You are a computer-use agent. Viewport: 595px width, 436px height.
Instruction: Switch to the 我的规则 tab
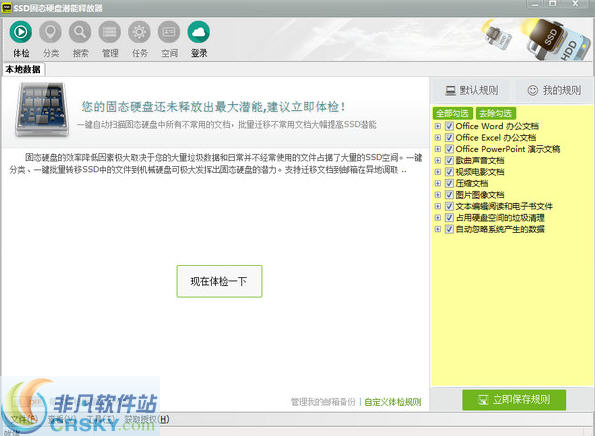coord(554,90)
